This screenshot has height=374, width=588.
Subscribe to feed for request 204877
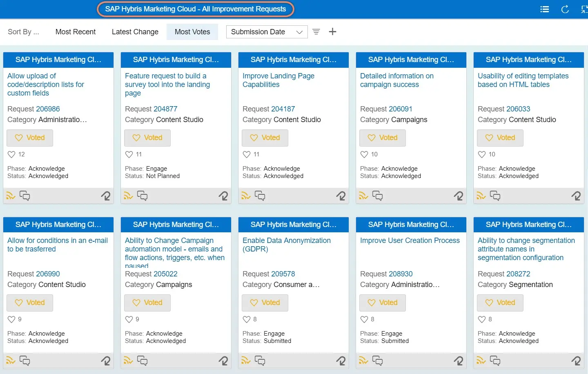pyautogui.click(x=128, y=196)
